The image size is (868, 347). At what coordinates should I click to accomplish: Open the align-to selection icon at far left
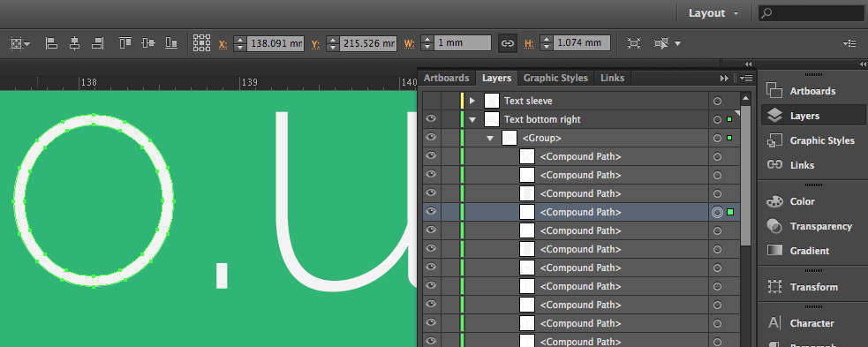[20, 43]
